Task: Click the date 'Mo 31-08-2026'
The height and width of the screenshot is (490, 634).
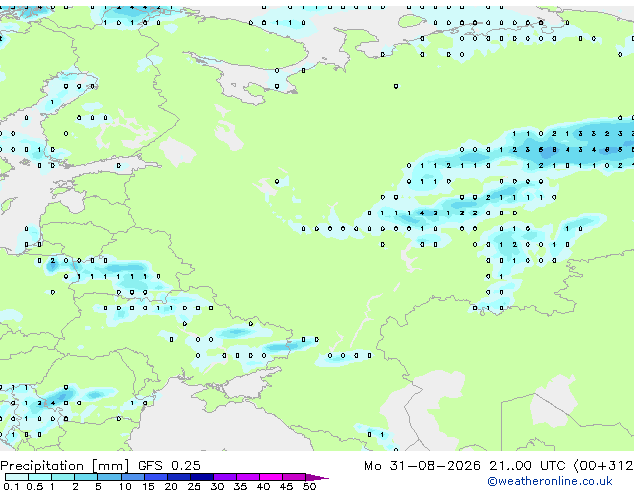Action: point(422,466)
